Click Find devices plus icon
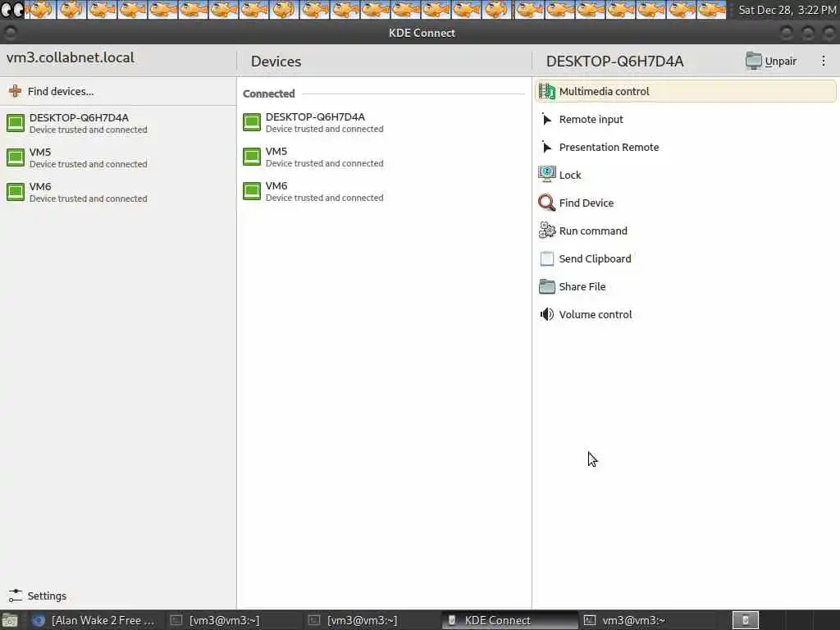Image resolution: width=840 pixels, height=630 pixels. point(15,91)
